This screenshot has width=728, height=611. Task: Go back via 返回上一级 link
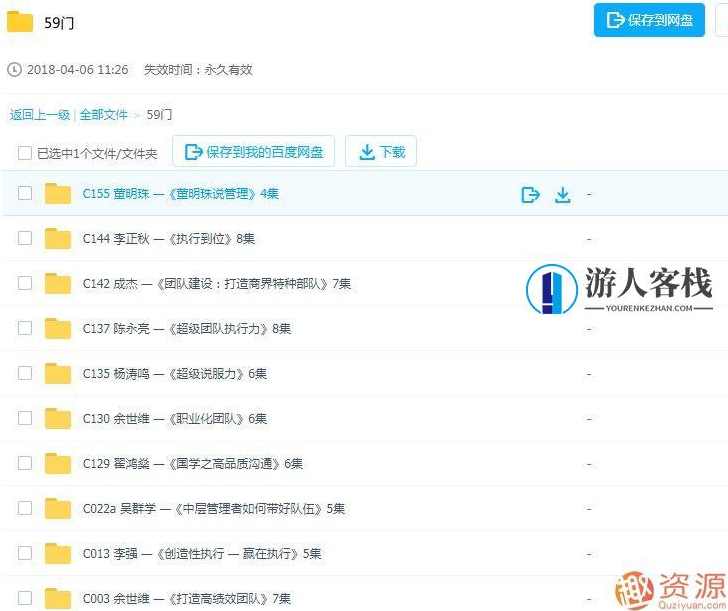(x=39, y=115)
